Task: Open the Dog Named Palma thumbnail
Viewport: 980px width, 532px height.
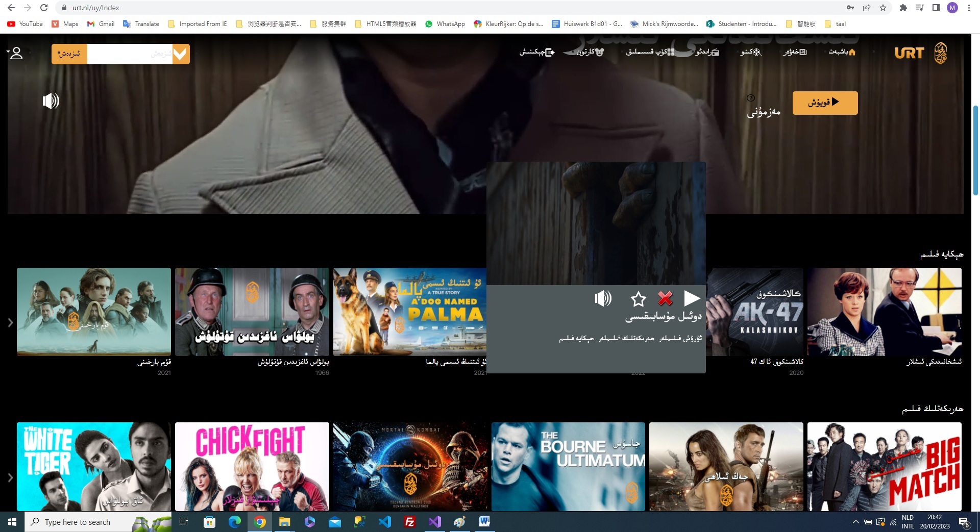Action: point(409,312)
